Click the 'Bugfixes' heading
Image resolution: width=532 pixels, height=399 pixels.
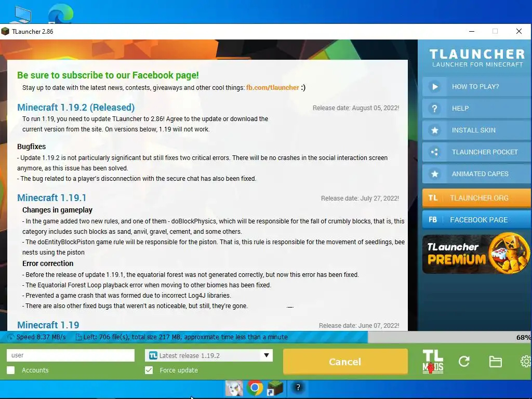32,147
